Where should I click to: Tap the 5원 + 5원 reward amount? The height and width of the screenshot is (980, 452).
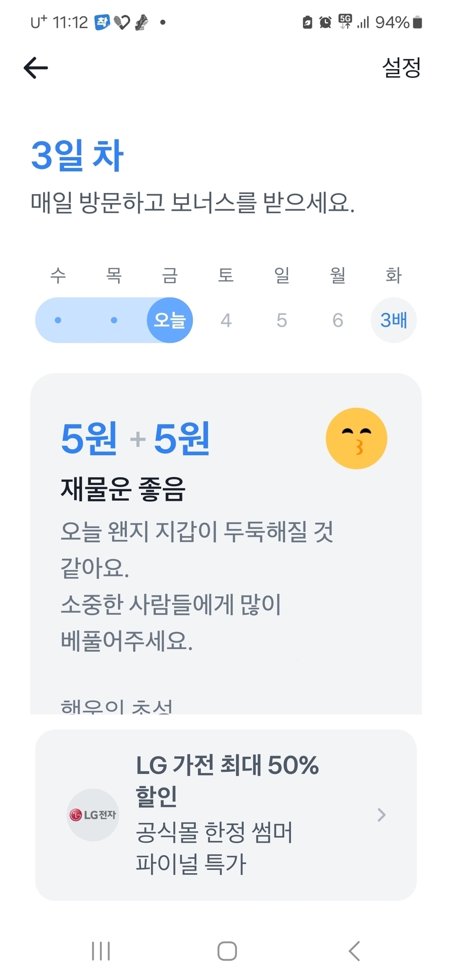[x=135, y=438]
